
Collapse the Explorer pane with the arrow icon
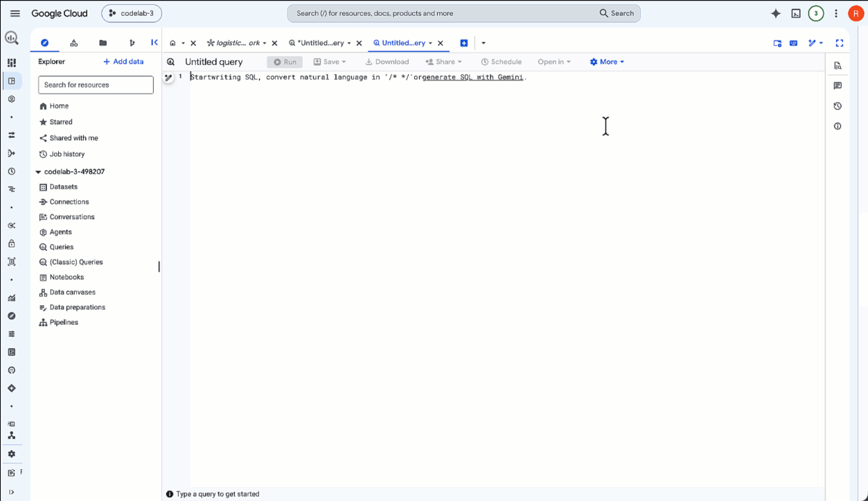coord(154,43)
